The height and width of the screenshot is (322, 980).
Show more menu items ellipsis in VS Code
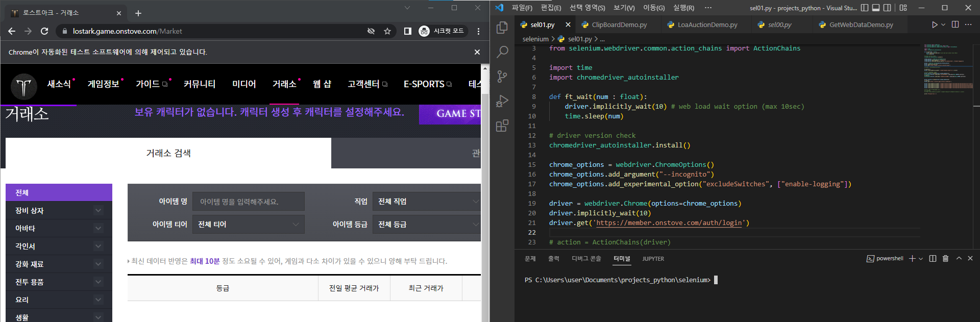(x=708, y=8)
